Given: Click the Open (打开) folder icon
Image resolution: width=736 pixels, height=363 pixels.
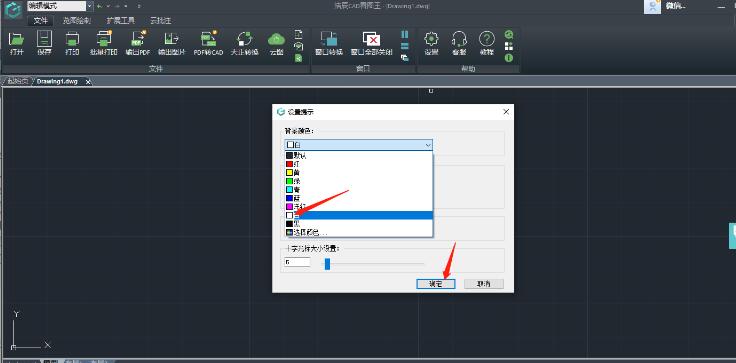Looking at the screenshot, I should pyautogui.click(x=16, y=40).
